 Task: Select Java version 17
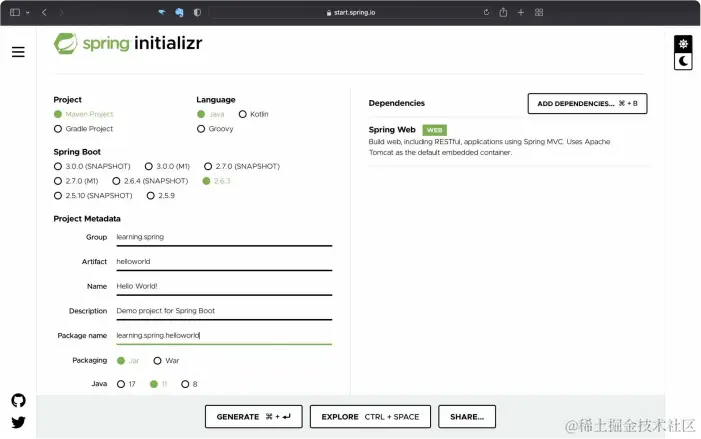point(126,384)
